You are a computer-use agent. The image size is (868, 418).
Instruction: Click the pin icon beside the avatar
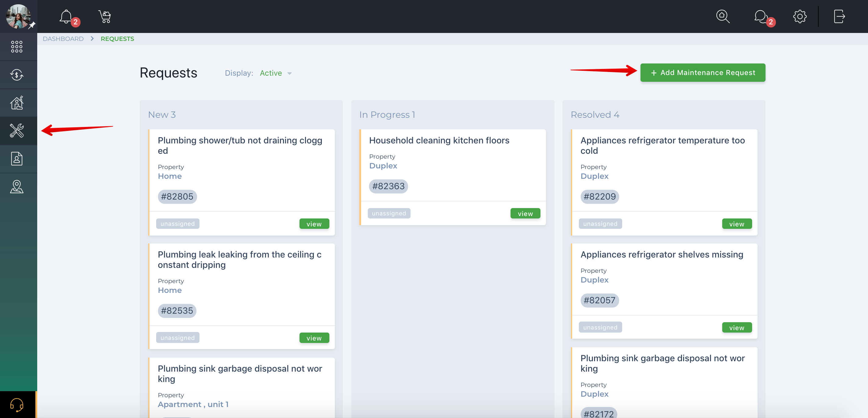[x=32, y=25]
